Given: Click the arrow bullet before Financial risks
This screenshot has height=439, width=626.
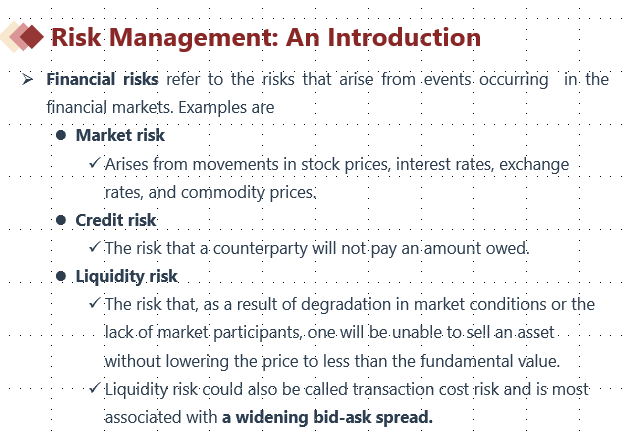Looking at the screenshot, I should 28,79.
